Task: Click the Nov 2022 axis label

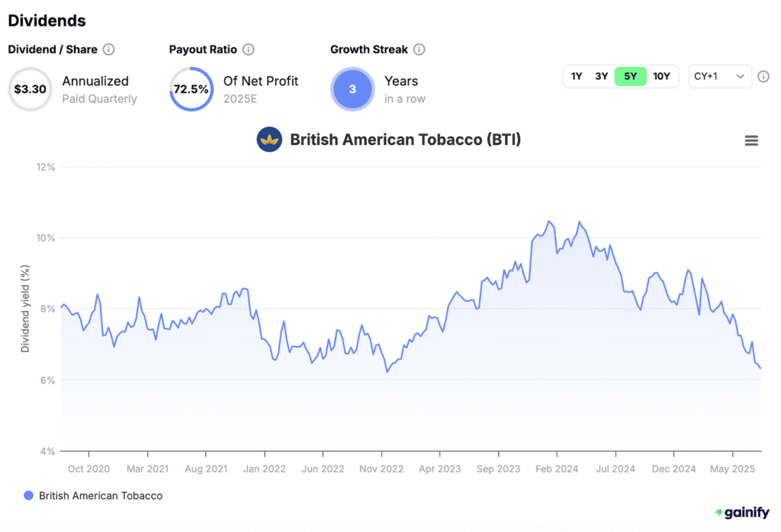Action: 381,469
